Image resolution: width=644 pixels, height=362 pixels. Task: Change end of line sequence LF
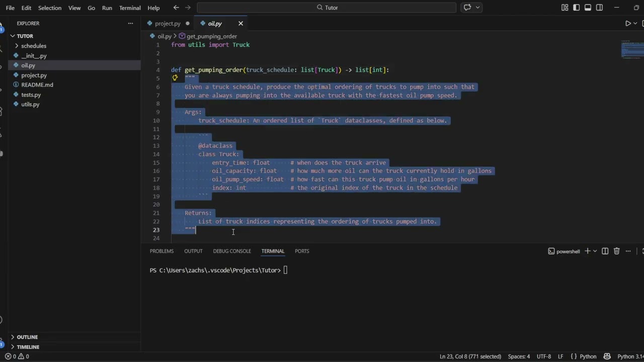[x=560, y=356]
